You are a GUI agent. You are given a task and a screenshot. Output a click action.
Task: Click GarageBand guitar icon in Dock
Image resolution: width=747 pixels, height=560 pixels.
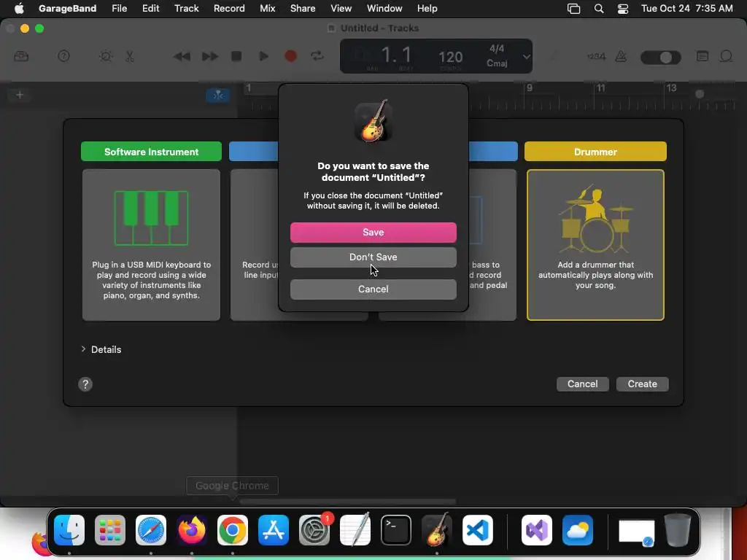click(437, 529)
